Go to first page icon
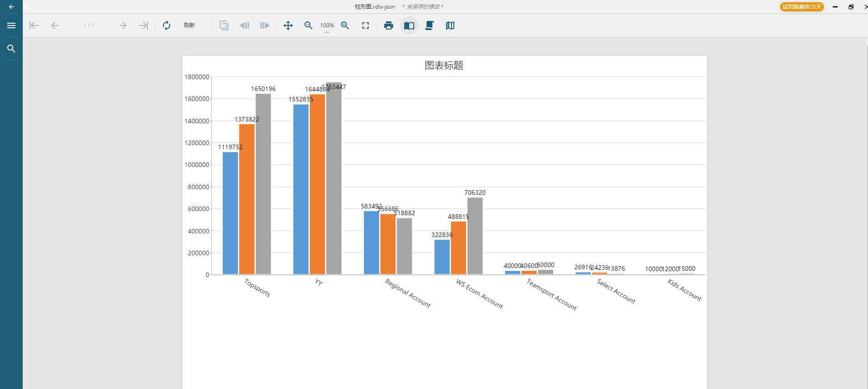 click(x=34, y=25)
